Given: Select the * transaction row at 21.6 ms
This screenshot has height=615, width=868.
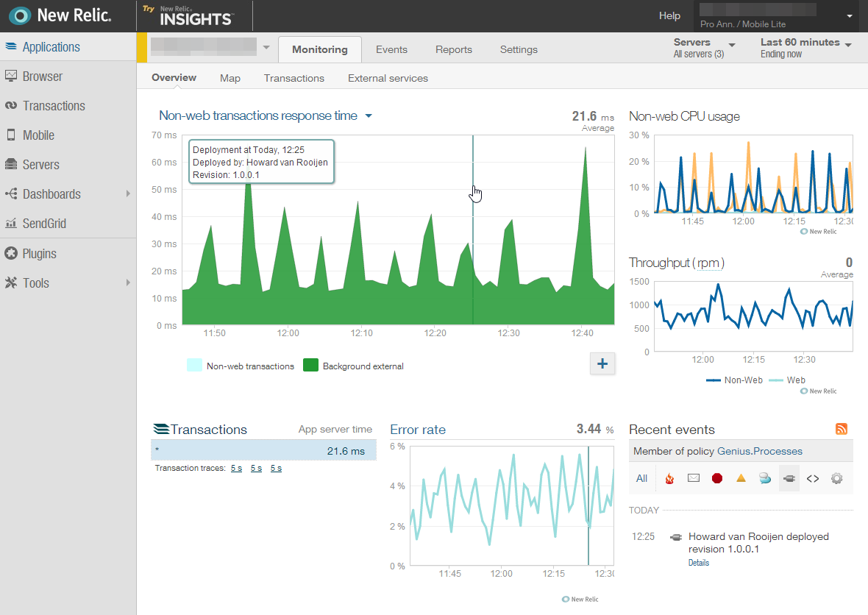Looking at the screenshot, I should pyautogui.click(x=263, y=451).
